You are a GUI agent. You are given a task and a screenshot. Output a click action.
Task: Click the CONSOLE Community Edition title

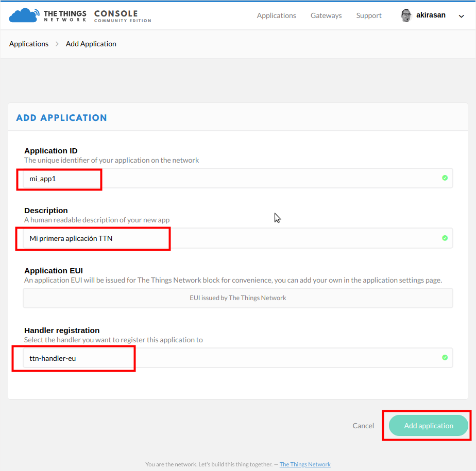click(122, 16)
